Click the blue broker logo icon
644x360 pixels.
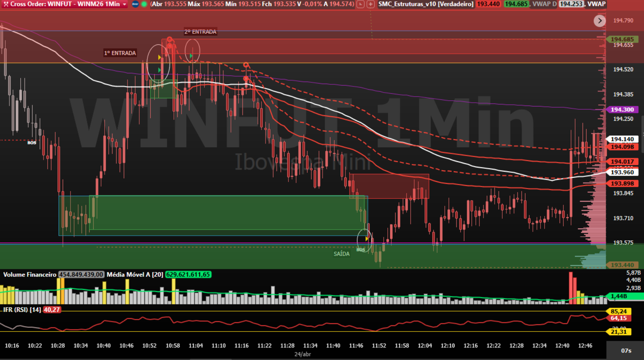click(x=135, y=4)
